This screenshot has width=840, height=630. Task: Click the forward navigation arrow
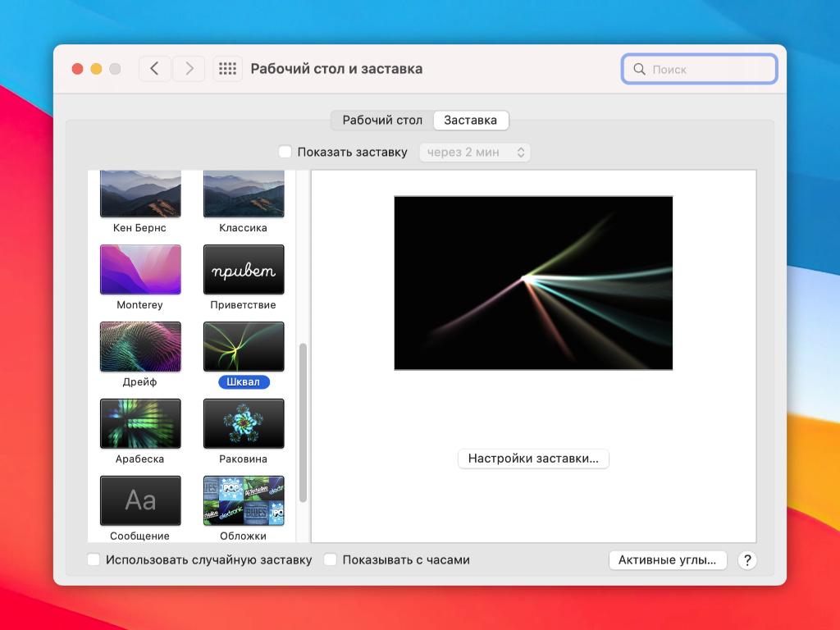pos(189,69)
